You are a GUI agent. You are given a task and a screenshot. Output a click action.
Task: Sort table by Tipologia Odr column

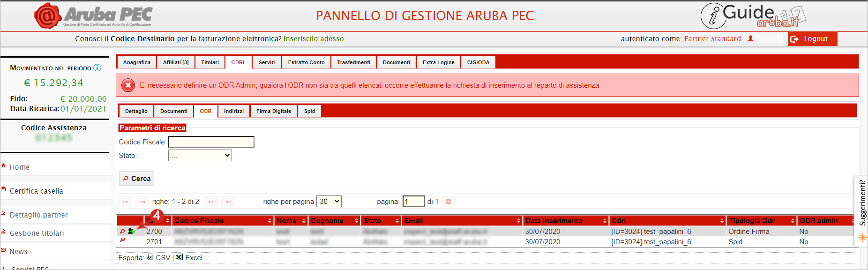(x=762, y=221)
